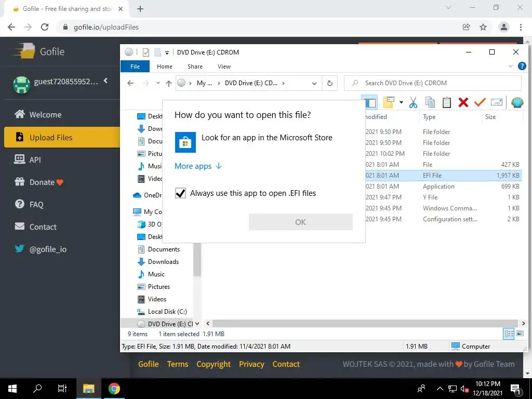Select the Application 699 KB row
This screenshot has width=532, height=399.
click(x=445, y=187)
